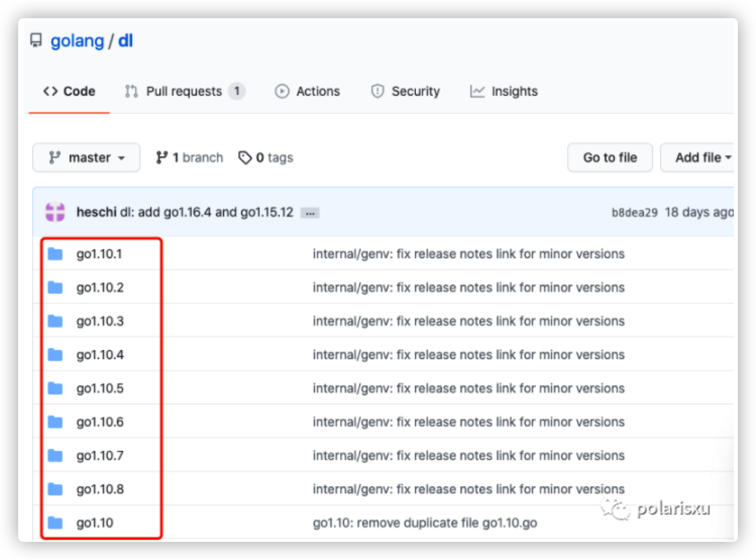Screen dimensions: 756x560
Task: Click folder icon for go1.10.8
Action: pyautogui.click(x=55, y=489)
